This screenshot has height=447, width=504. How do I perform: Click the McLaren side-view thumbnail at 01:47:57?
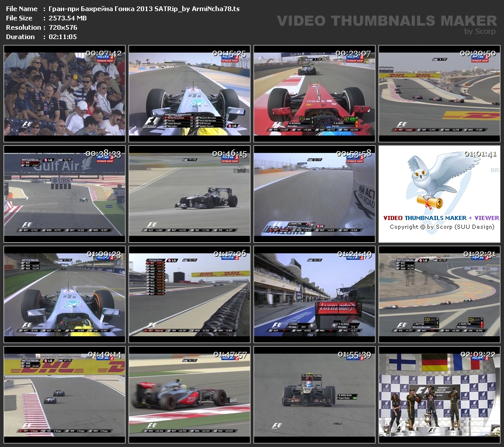point(189,394)
